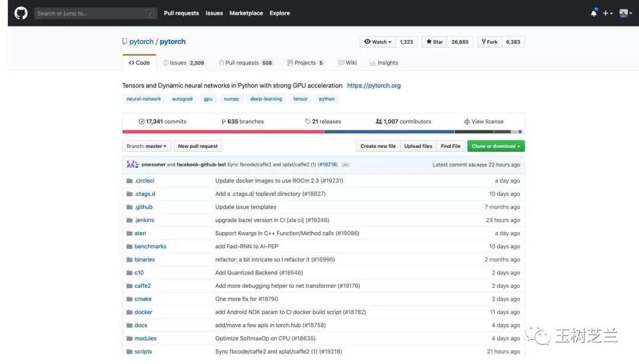Open the .circleci folder
This screenshot has height=364, width=639.
click(144, 181)
